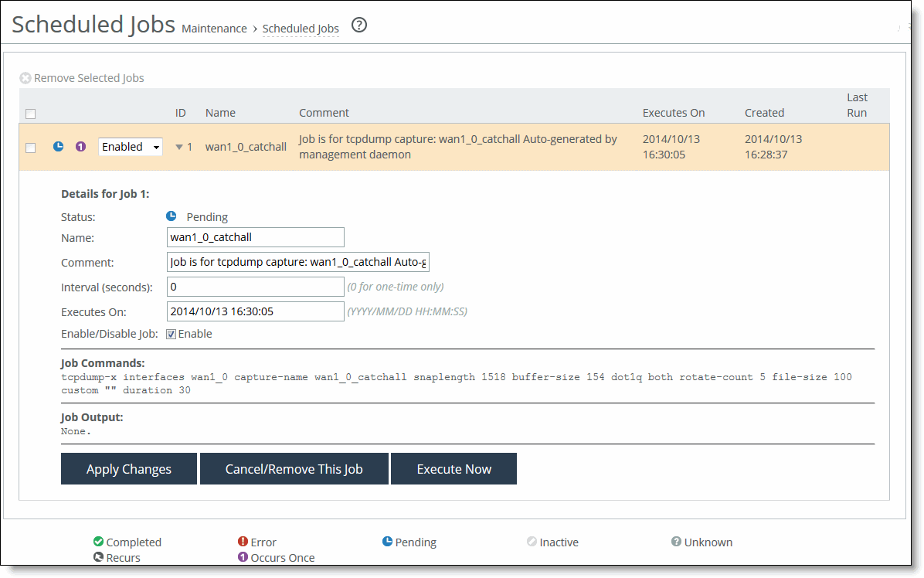Image resolution: width=924 pixels, height=578 pixels.
Task: Tick the select-all checkbox in table header
Action: 31,114
